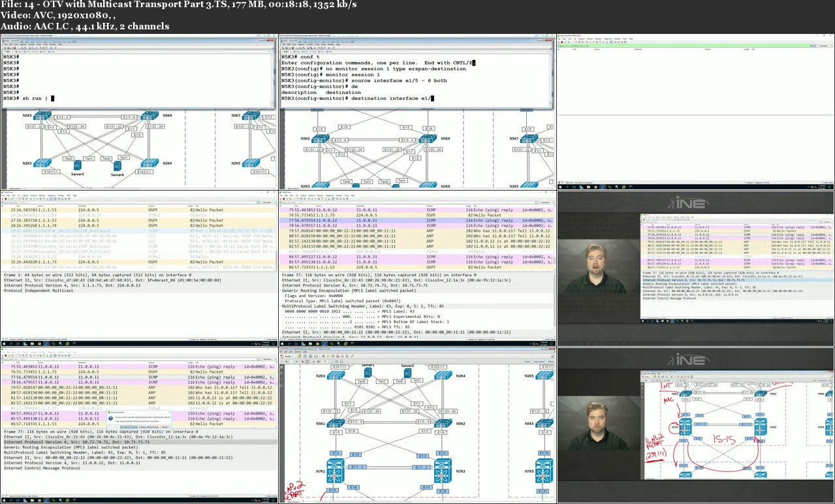Open the thumbnail of the empty Wireshark capture window
Screen dimensions: 835x504
[696, 112]
